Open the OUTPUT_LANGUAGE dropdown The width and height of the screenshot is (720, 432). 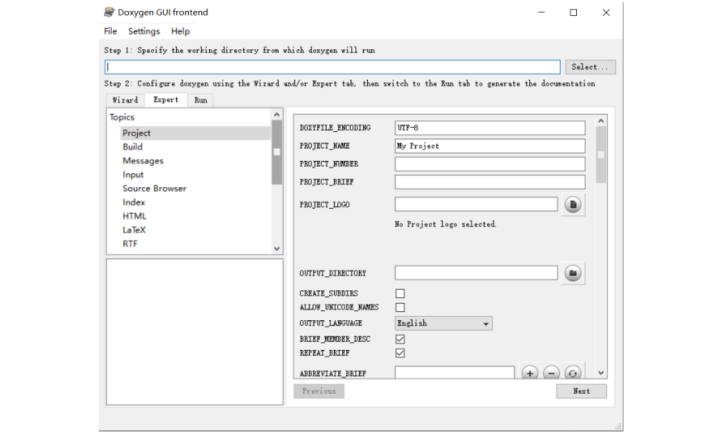444,323
